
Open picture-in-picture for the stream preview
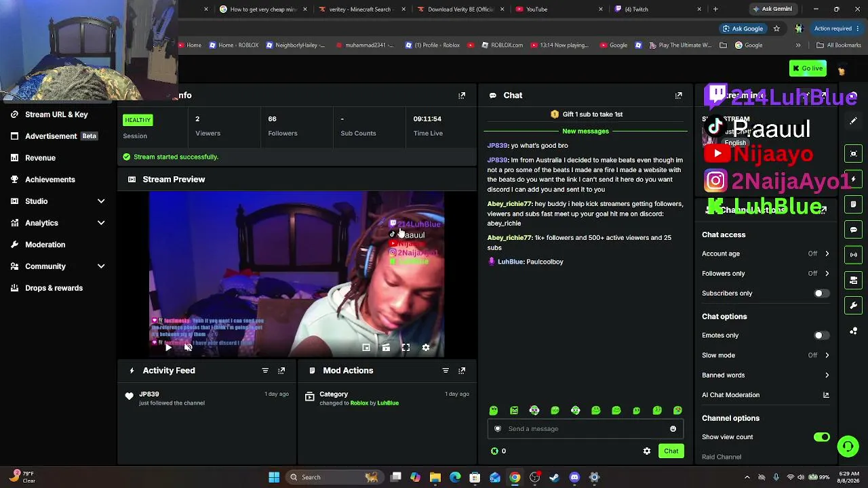click(x=366, y=348)
